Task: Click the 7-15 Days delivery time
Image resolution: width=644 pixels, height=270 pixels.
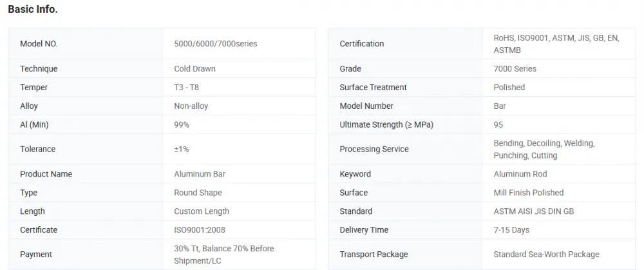Action: [511, 230]
